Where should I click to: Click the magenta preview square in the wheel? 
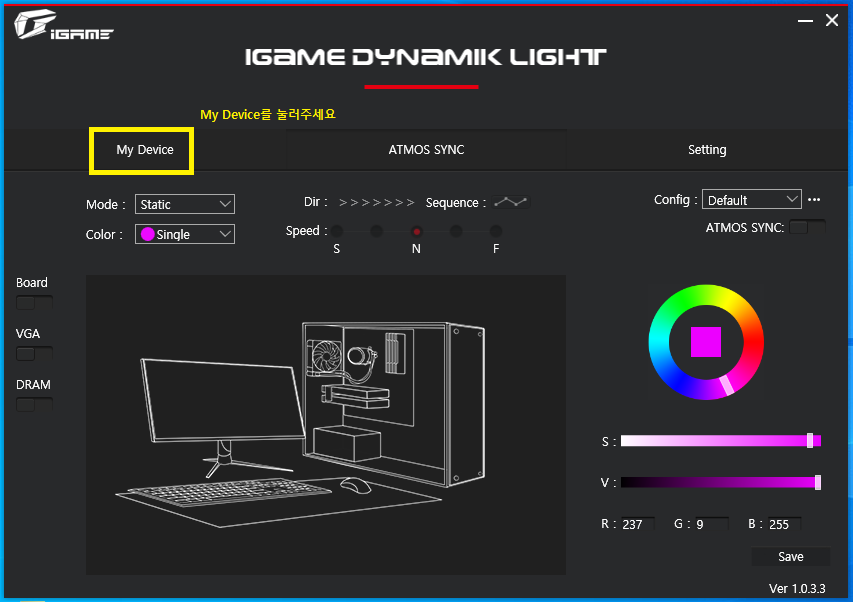(706, 342)
